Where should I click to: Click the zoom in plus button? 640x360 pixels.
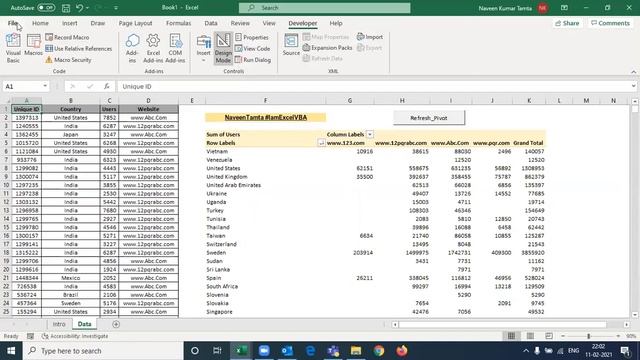[x=618, y=336]
